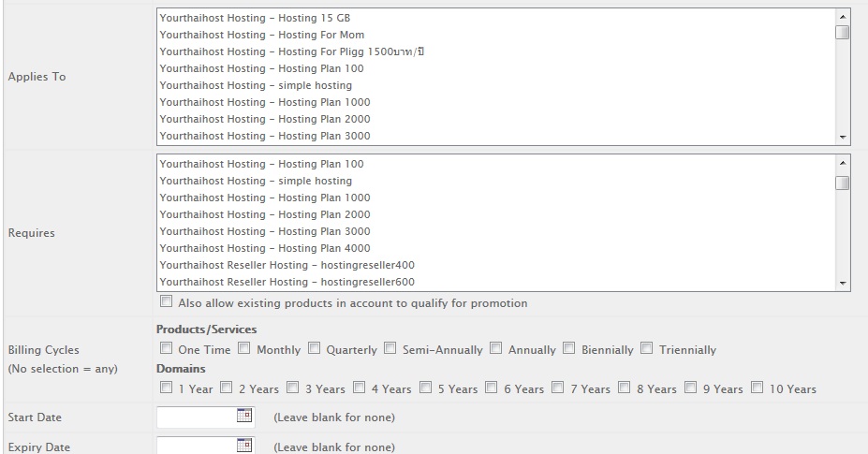
Task: Select 'Hosting Plan 1000' in Applies To list
Action: tap(496, 102)
